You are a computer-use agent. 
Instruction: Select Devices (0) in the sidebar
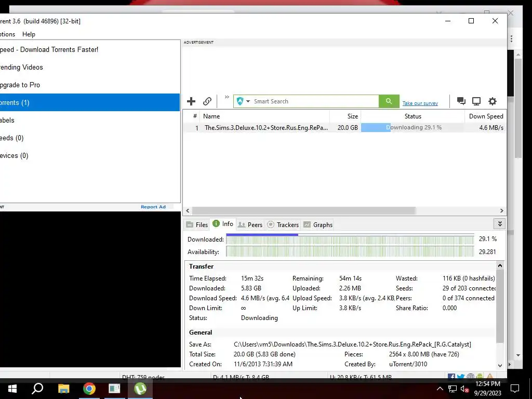tap(89, 155)
